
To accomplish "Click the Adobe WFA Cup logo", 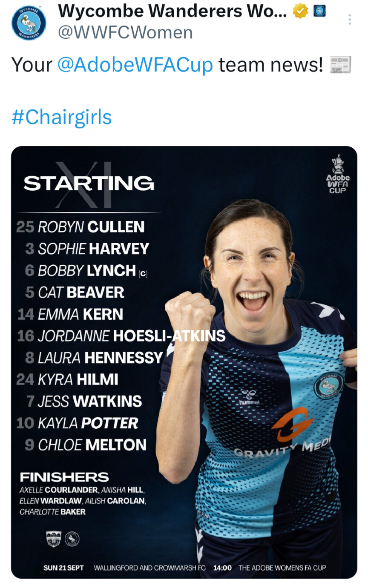I will [x=338, y=174].
